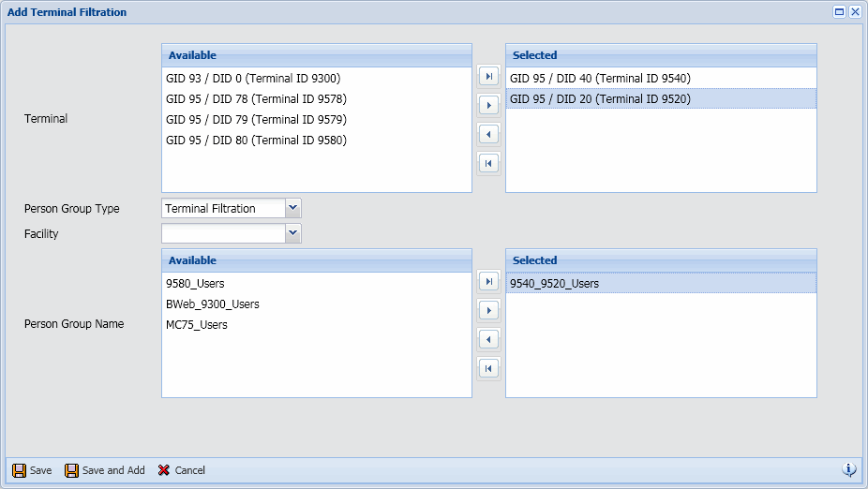Select GID 93 / DID 0 terminal

pyautogui.click(x=252, y=79)
